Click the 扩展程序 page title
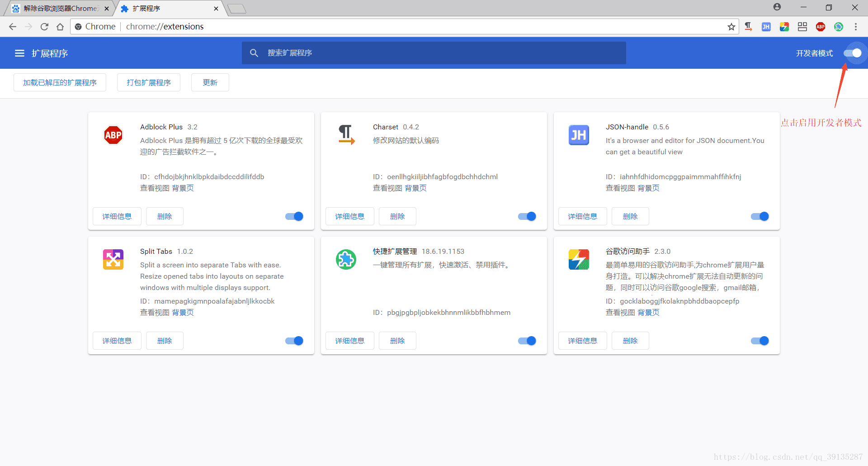Viewport: 868px width, 466px height. point(50,53)
